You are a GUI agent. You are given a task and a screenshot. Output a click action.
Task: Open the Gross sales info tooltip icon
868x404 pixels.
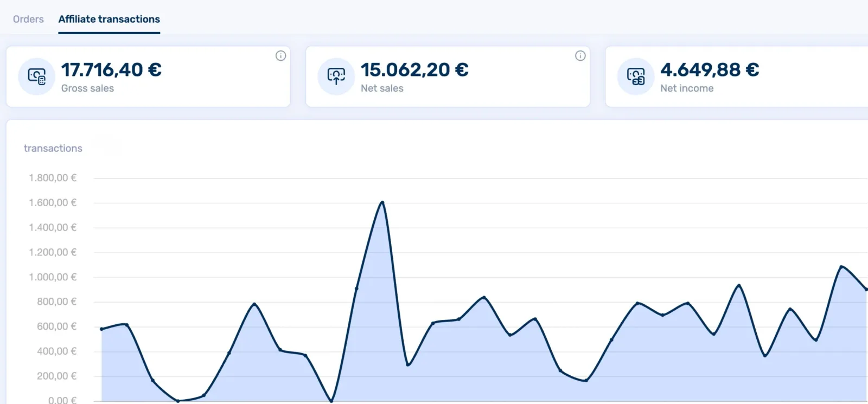(280, 55)
